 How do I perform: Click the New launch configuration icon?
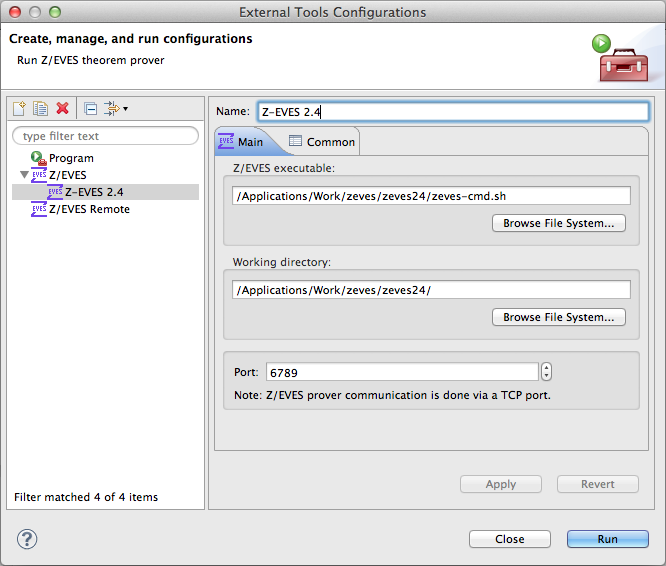pyautogui.click(x=19, y=108)
